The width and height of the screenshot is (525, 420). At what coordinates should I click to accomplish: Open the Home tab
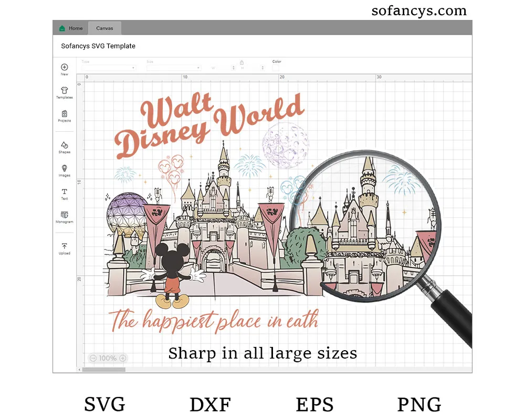point(71,28)
